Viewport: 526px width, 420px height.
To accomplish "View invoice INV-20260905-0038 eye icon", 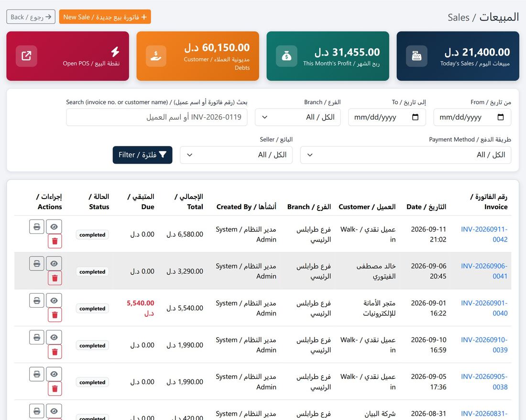I will [54, 374].
